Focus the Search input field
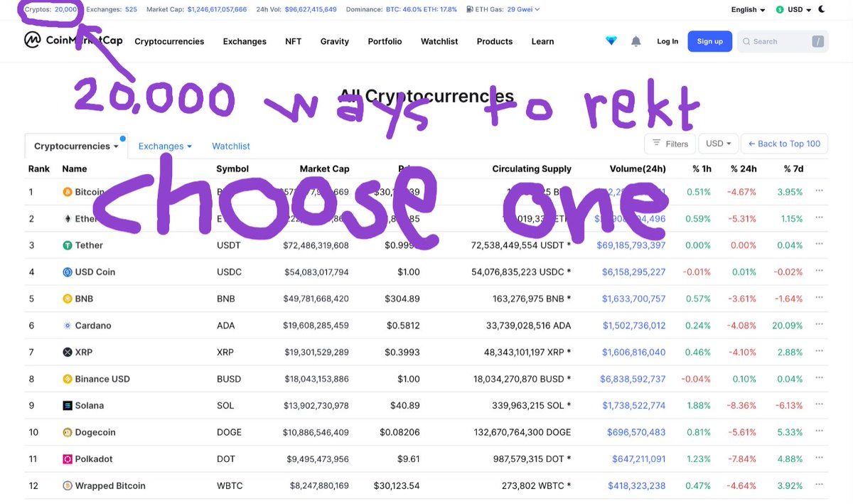Image resolution: width=853 pixels, height=504 pixels. [x=783, y=41]
